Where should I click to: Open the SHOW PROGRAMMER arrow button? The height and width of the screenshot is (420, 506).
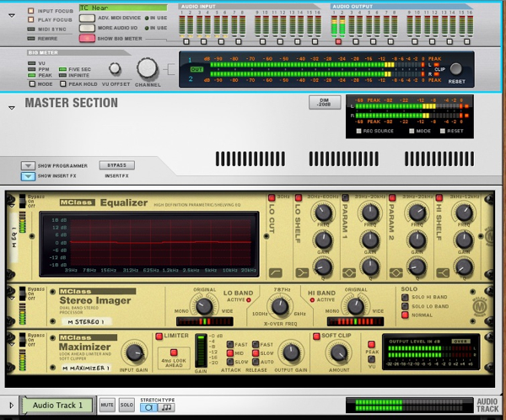(x=28, y=165)
